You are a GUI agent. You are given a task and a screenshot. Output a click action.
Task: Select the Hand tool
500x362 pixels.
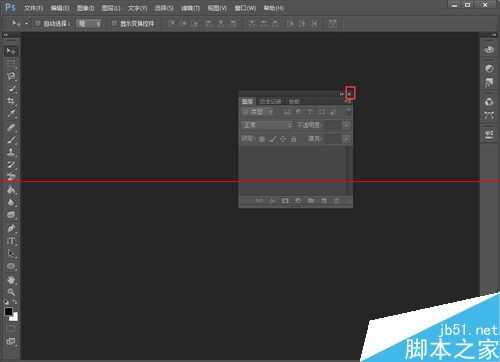pos(11,280)
